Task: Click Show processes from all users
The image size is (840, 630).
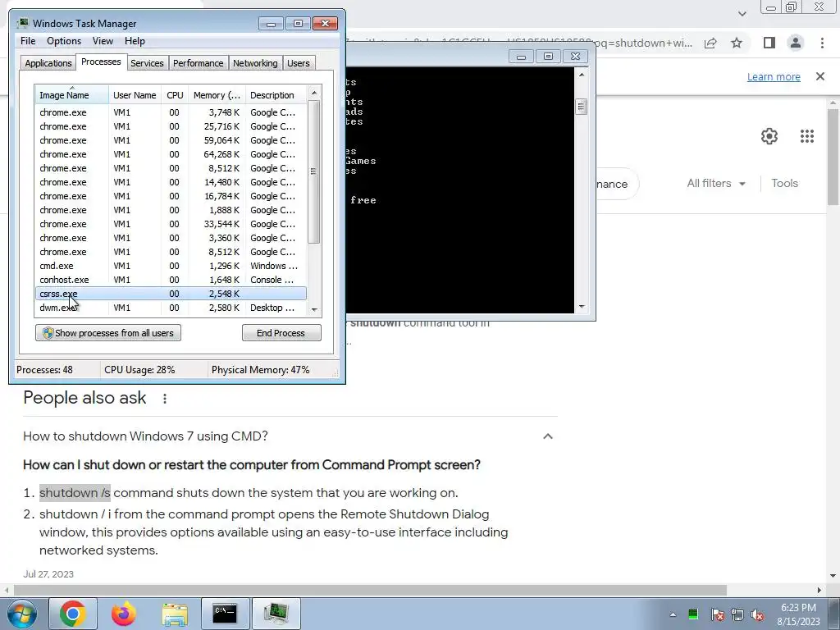Action: pyautogui.click(x=108, y=333)
